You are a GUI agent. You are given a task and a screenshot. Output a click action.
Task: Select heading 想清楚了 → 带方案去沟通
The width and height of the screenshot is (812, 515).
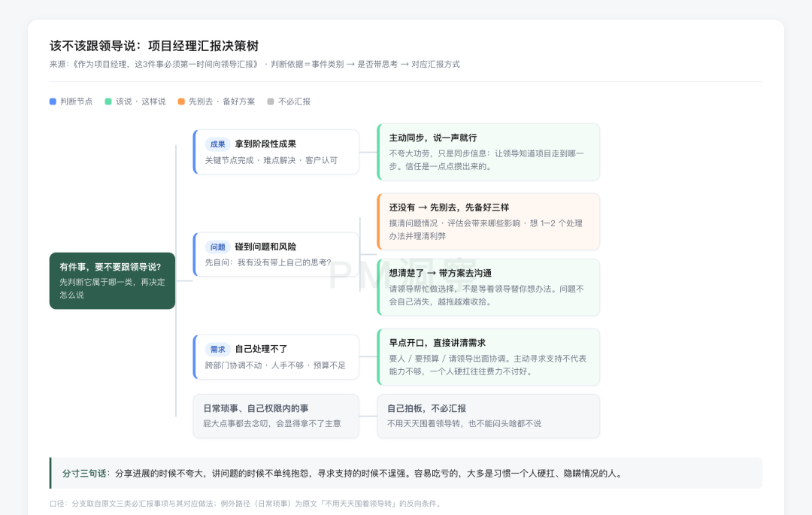tap(441, 273)
